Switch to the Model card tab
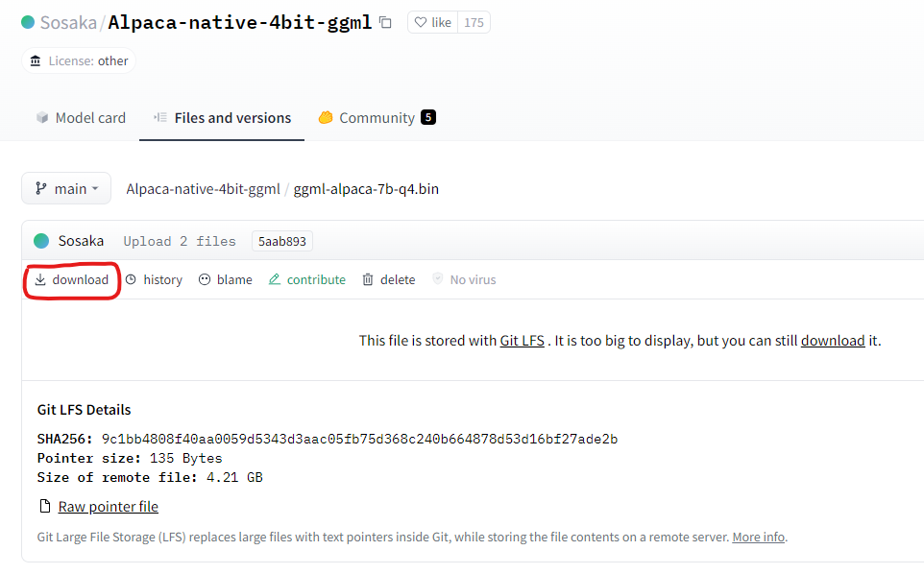Viewport: 924px width, 574px height. [x=82, y=118]
